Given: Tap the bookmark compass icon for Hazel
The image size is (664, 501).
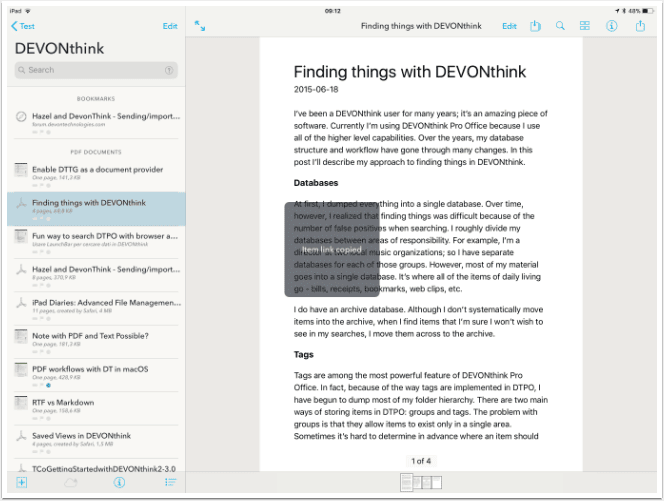Looking at the screenshot, I should click(x=21, y=116).
